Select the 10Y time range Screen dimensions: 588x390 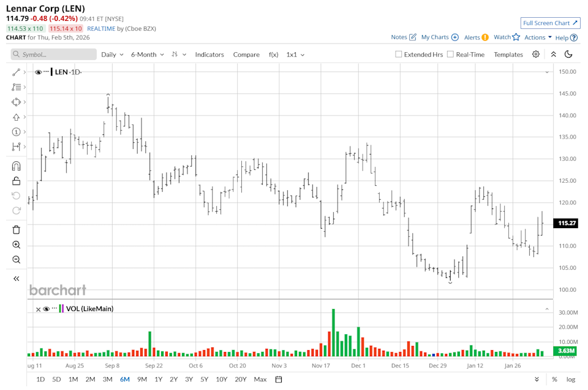tap(222, 380)
